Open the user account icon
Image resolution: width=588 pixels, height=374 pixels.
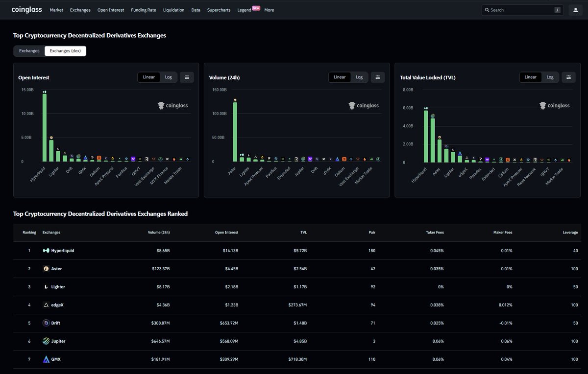576,10
